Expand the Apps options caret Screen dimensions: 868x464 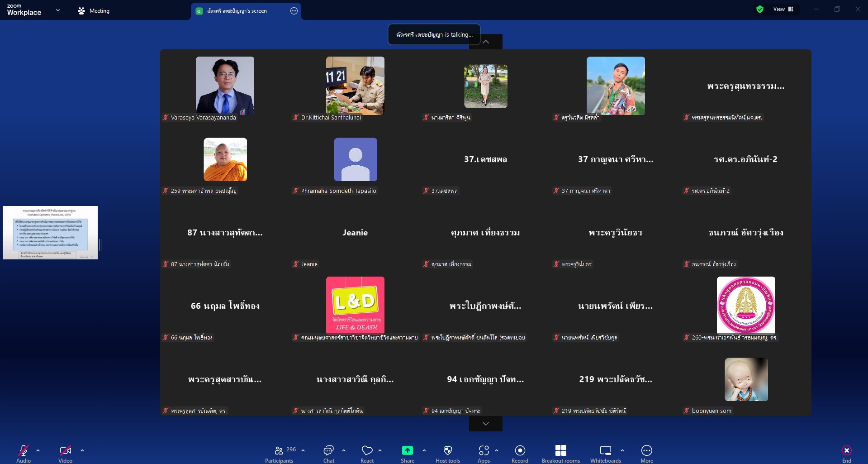[497, 450]
